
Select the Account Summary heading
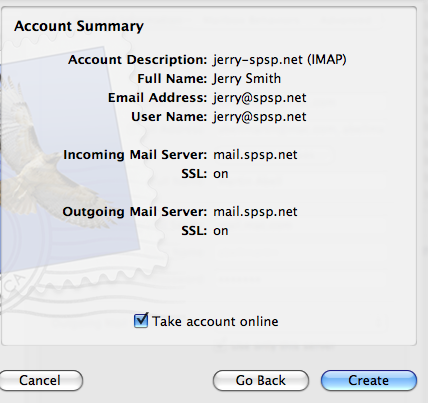pyautogui.click(x=79, y=27)
